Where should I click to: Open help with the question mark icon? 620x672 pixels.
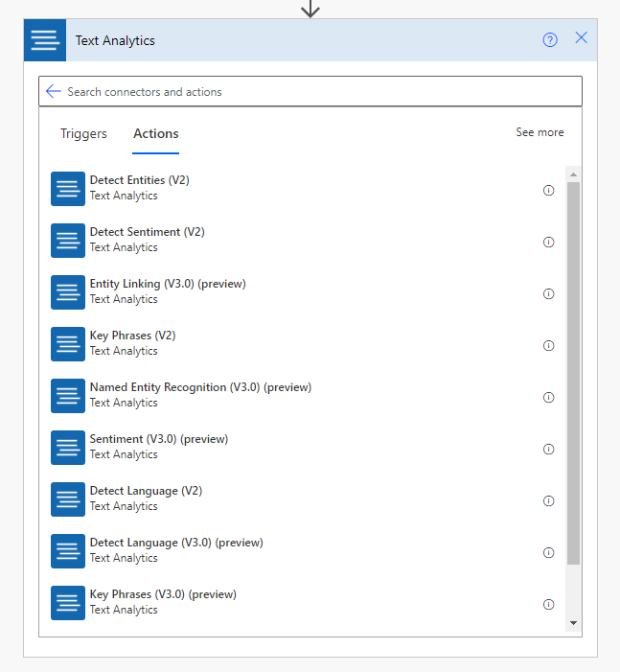[550, 40]
